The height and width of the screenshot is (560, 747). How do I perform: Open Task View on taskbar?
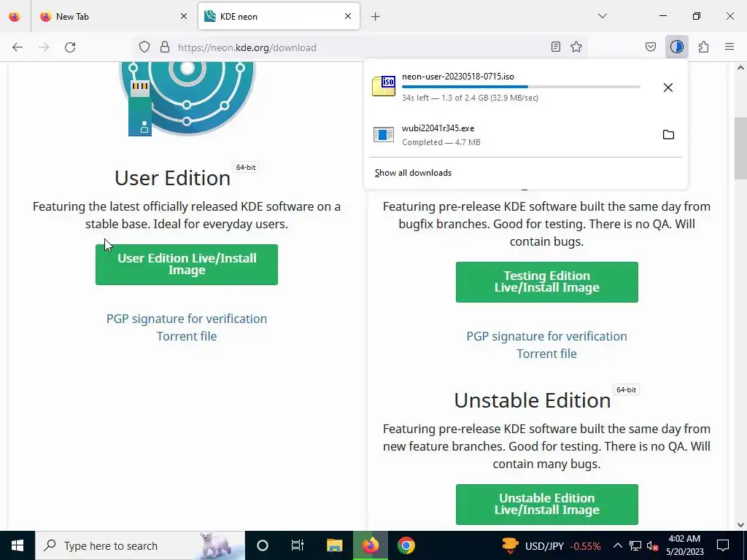click(298, 545)
